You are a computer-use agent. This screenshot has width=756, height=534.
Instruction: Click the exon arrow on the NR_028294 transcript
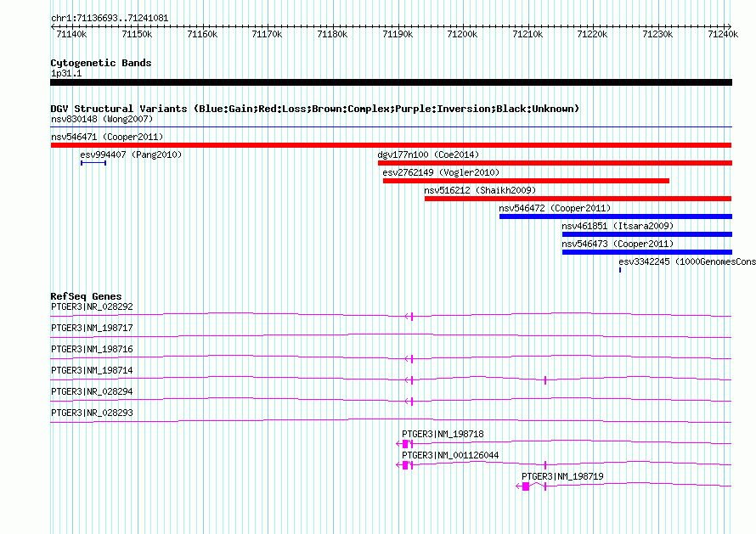[409, 402]
